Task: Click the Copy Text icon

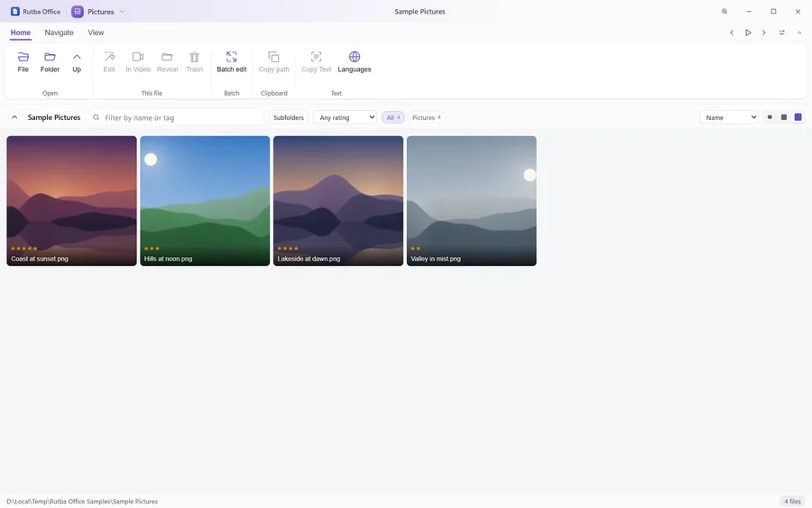Action: 317,57
